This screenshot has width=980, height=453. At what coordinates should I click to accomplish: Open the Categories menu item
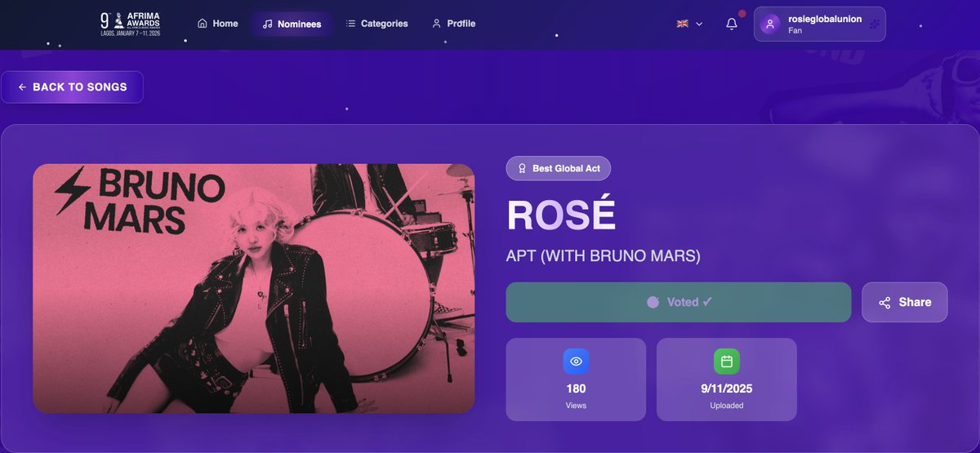click(x=376, y=24)
